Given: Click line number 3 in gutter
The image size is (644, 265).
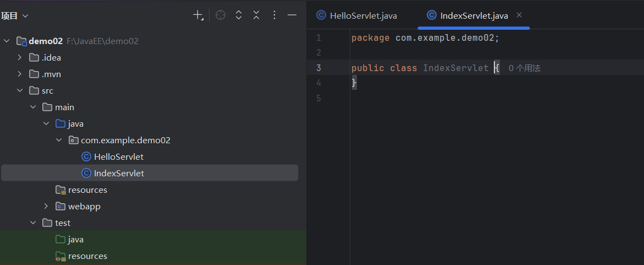Looking at the screenshot, I should tap(319, 68).
